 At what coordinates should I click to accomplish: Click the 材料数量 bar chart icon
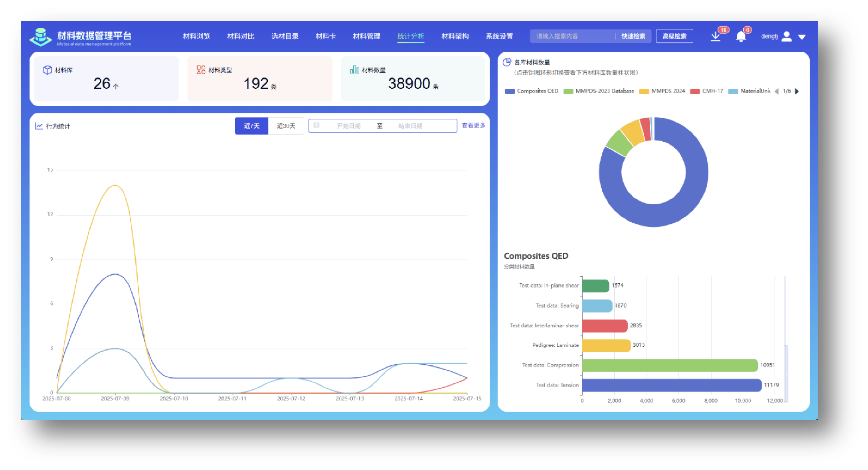pyautogui.click(x=354, y=70)
